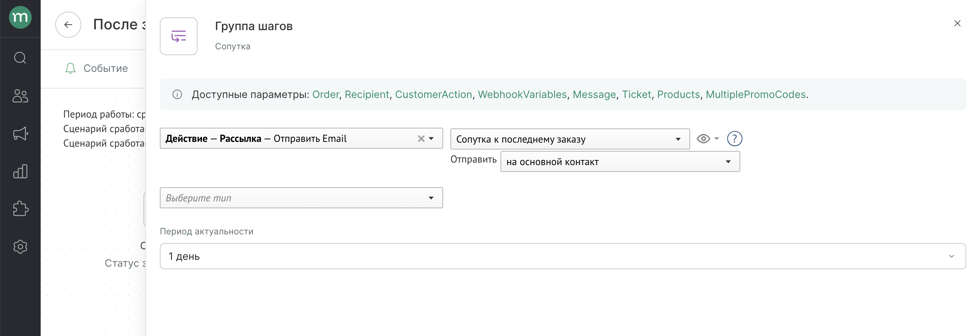
Task: Open the на основной контакт dropdown
Action: pos(620,161)
